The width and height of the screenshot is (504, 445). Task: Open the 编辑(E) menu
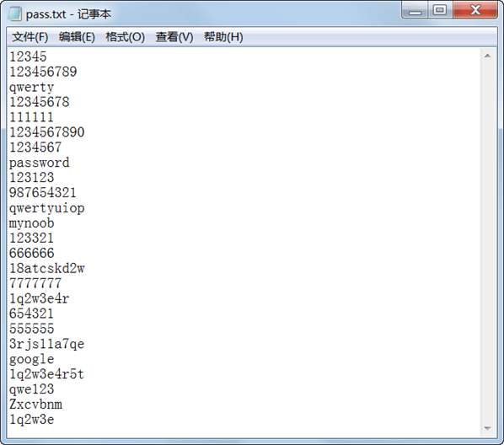click(x=77, y=37)
